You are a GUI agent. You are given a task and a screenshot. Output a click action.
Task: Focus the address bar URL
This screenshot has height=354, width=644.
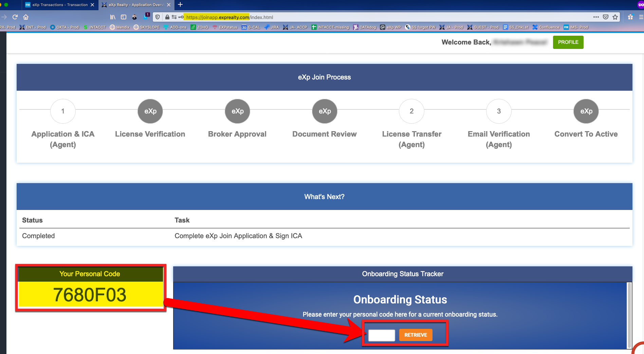[x=387, y=17]
